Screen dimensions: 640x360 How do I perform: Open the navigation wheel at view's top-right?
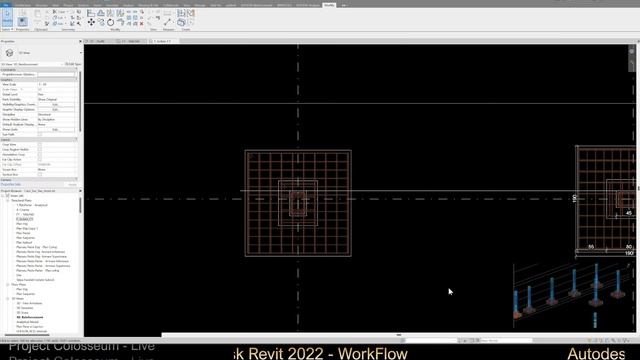pyautogui.click(x=631, y=51)
